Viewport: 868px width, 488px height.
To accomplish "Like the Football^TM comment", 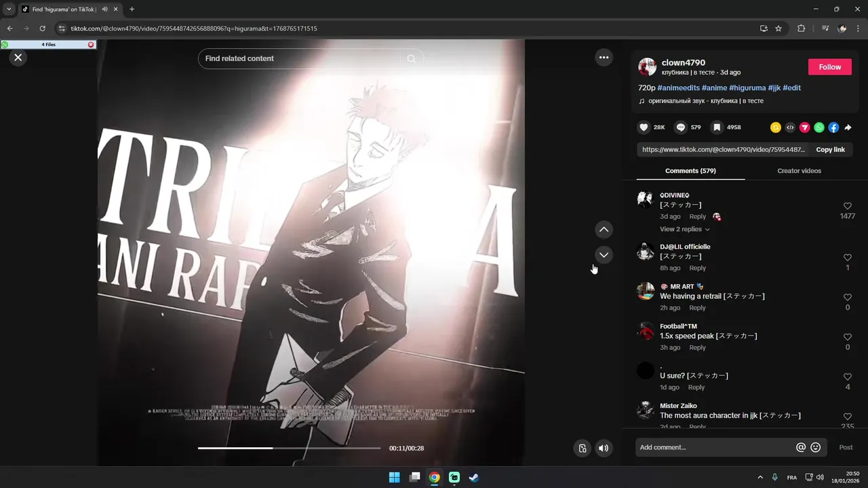I will [848, 337].
